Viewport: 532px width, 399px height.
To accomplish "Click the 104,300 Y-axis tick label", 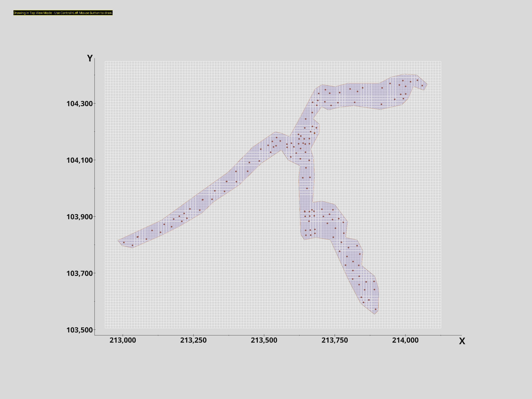I will click(79, 104).
